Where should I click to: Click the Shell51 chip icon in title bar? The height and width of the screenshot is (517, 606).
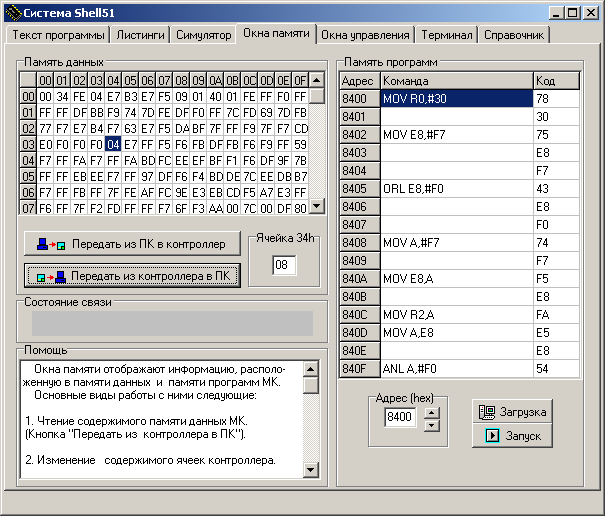click(14, 13)
